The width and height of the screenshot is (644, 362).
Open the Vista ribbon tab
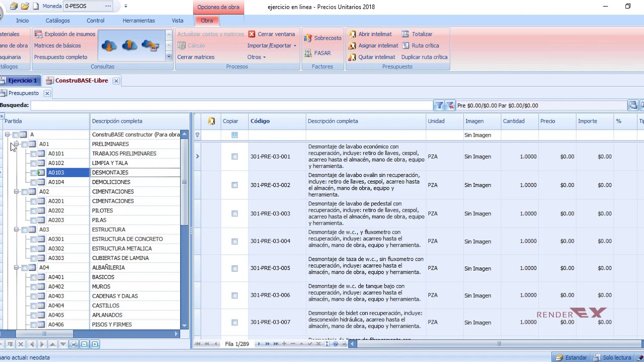point(178,21)
